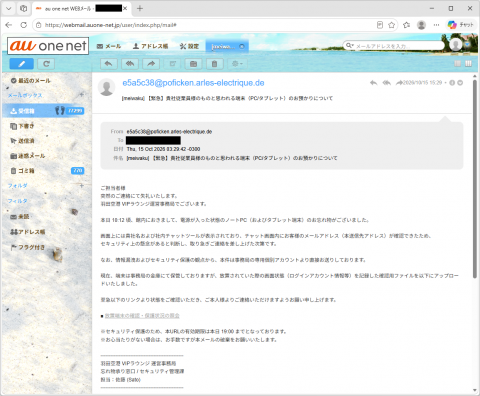Viewport: 480px width, 396px height.
Task: Forward via message header forward arrow
Action: [x=399, y=83]
